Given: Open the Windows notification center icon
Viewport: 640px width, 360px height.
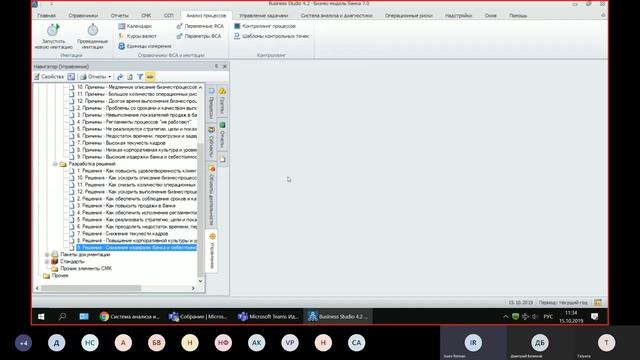Looking at the screenshot, I should [594, 316].
